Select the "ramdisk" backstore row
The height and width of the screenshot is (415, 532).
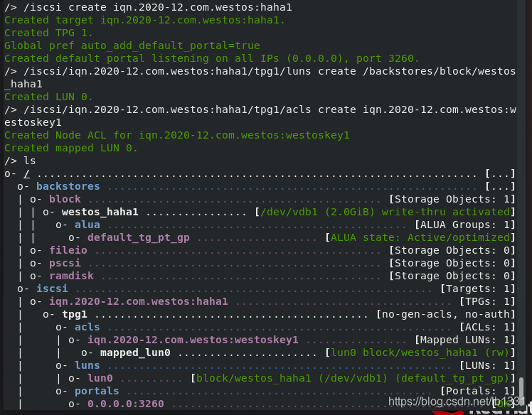(71, 276)
